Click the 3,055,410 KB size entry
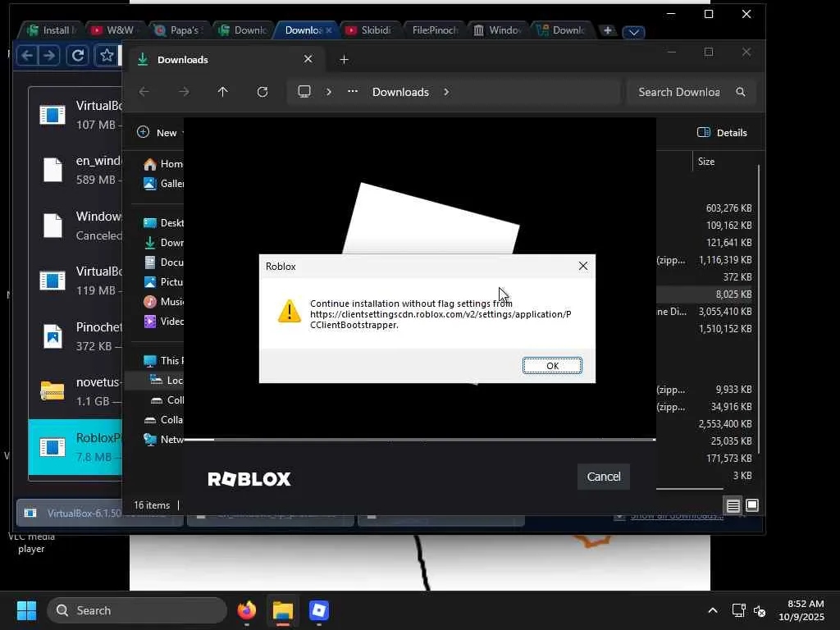Viewport: 840px width, 630px height. point(725,311)
